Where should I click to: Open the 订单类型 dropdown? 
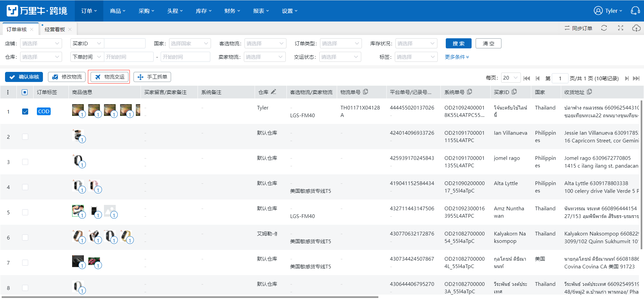(341, 43)
